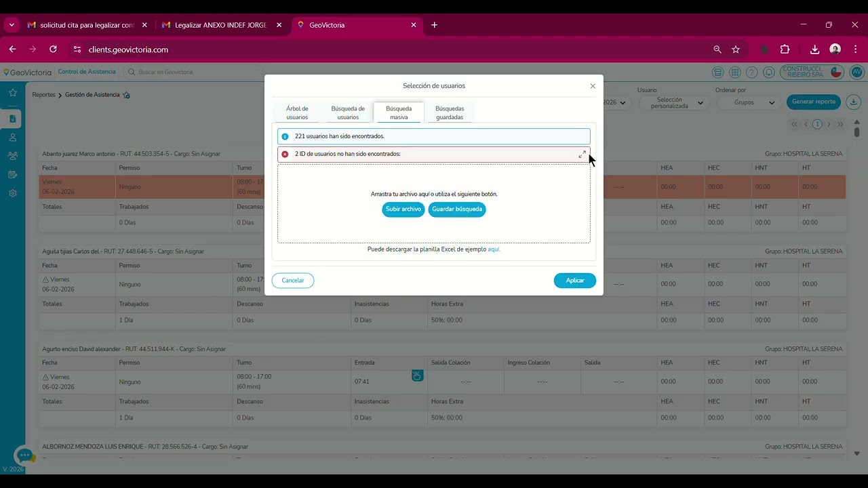Open the Grupos sort dropdown
Screen dimensions: 868x488
[747, 102]
